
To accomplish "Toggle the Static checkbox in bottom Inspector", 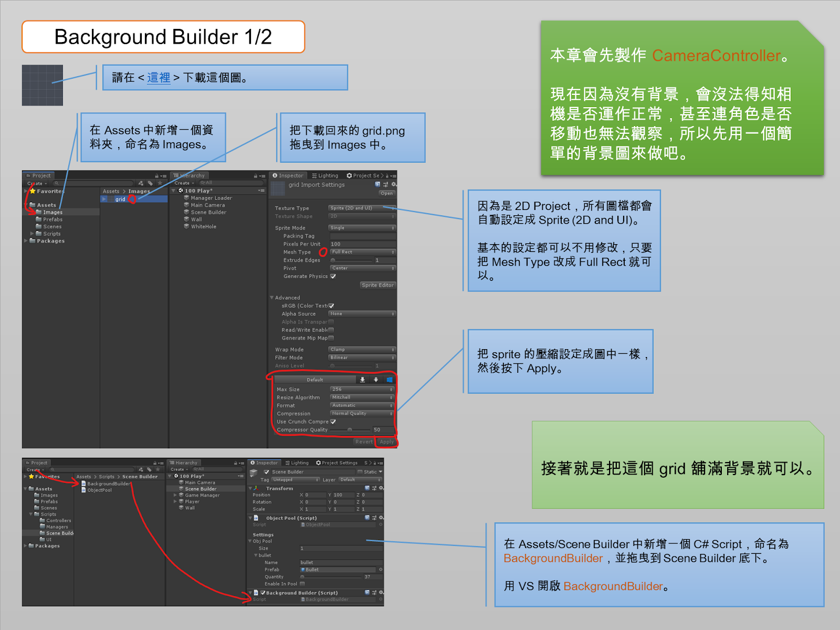I will (360, 472).
